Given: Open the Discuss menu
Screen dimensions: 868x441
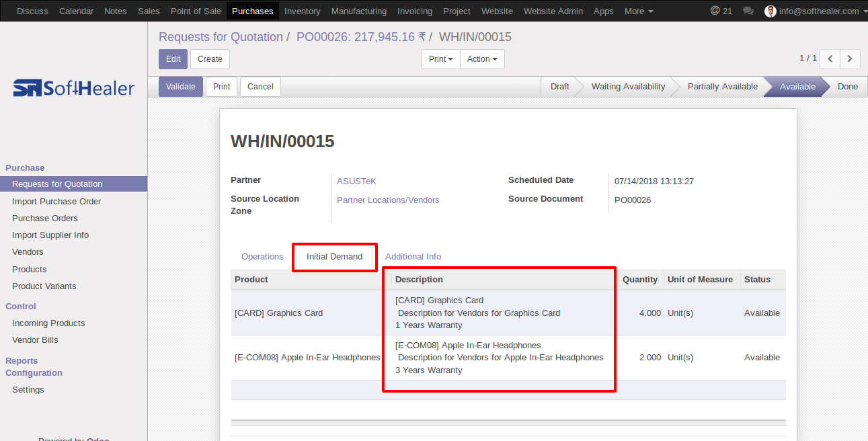Looking at the screenshot, I should click(32, 11).
